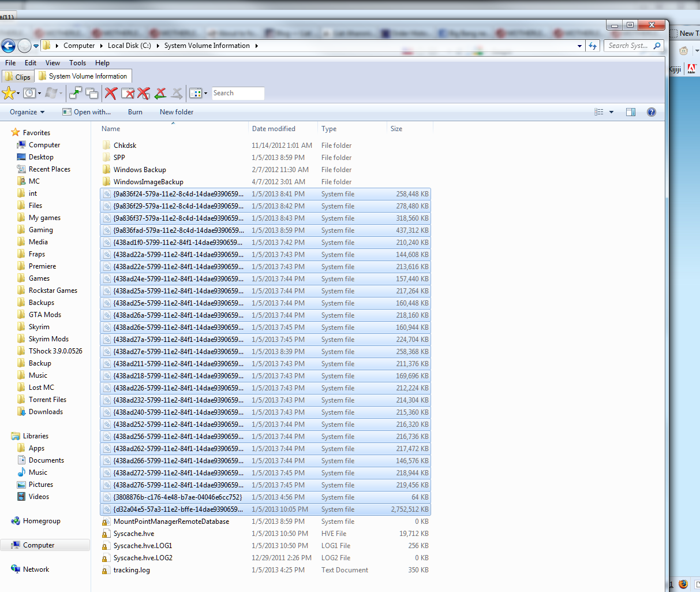The image size is (700, 592).
Task: Select the WindowsImageBackup folder row
Action: pyautogui.click(x=265, y=182)
